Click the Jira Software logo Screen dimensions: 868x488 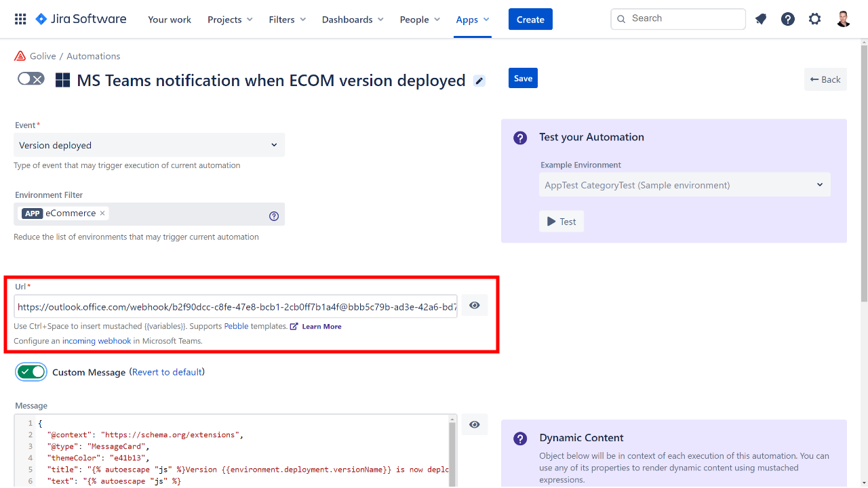pos(81,19)
